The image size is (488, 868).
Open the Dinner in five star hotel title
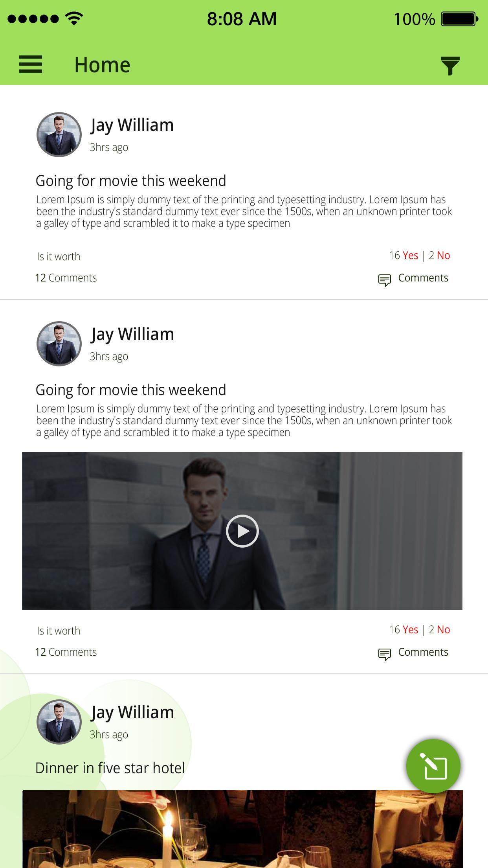click(x=110, y=768)
